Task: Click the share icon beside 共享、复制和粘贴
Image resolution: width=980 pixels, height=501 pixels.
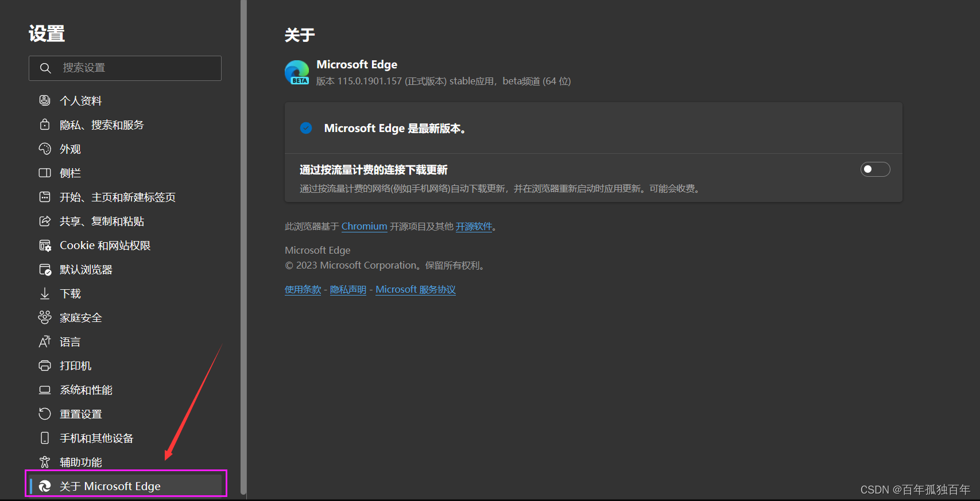Action: pyautogui.click(x=45, y=221)
